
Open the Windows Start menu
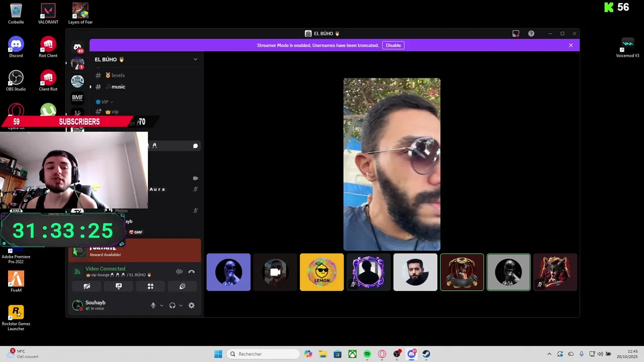(218, 354)
